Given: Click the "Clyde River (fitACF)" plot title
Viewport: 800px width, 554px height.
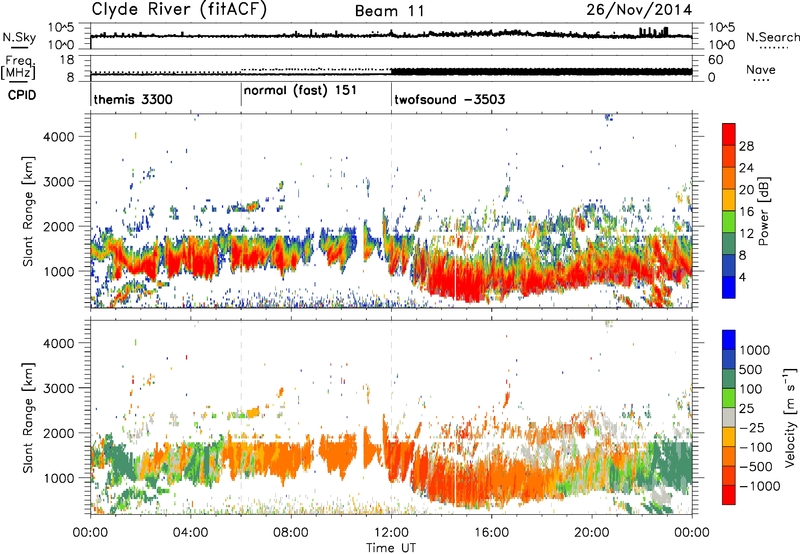Looking at the screenshot, I should coord(179,10).
